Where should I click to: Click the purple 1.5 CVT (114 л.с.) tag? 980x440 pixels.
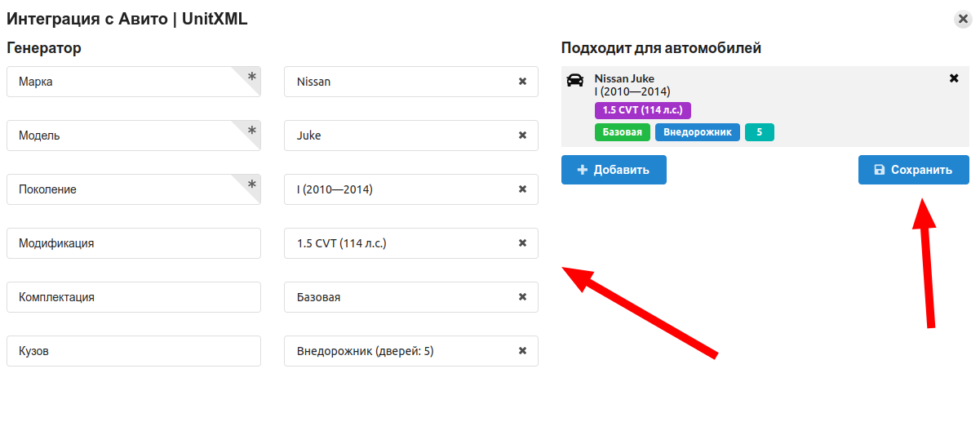(643, 110)
